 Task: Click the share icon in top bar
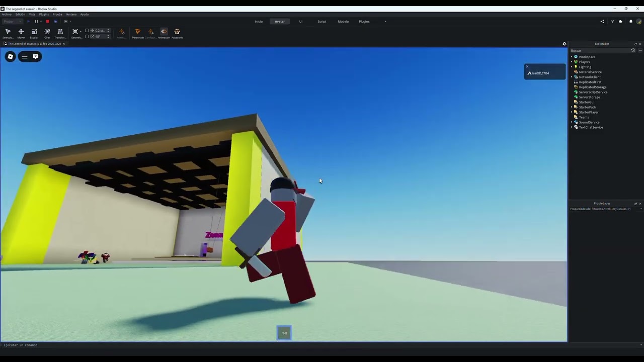pos(602,21)
